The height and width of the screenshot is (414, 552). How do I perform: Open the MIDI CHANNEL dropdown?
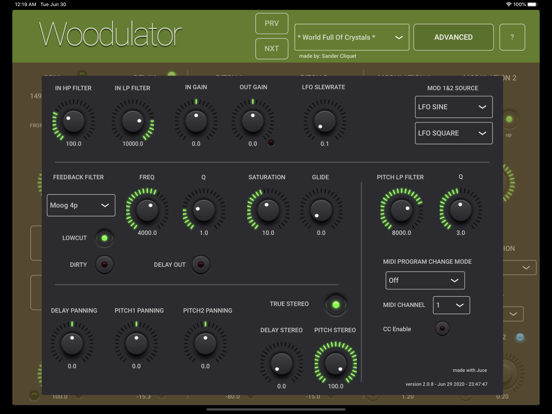pos(451,305)
